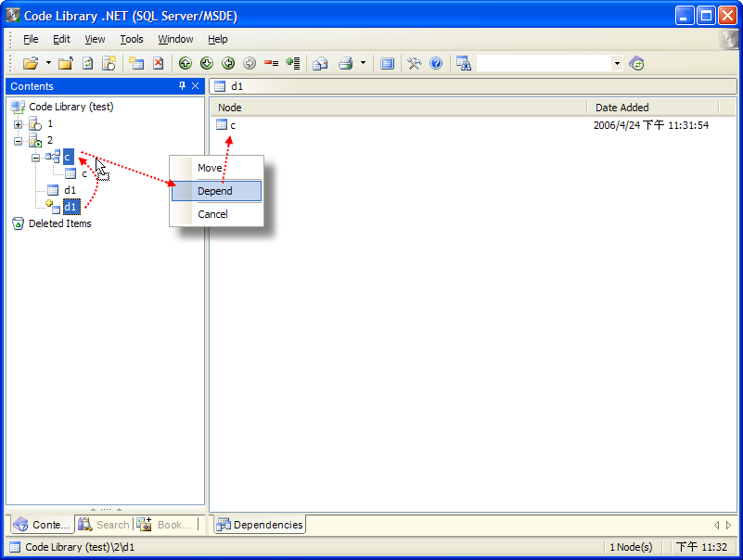Open the Window menu
This screenshot has height=560, width=743.
(x=175, y=39)
